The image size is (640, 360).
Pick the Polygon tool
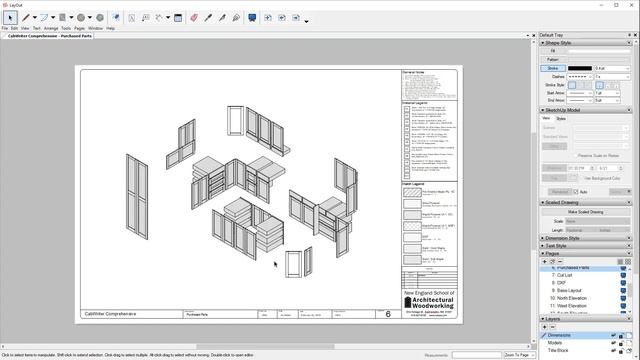coord(100,18)
